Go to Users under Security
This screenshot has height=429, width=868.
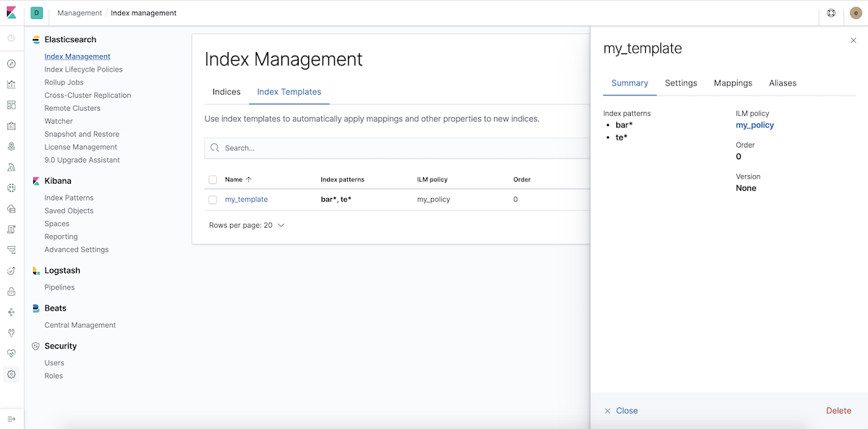[54, 363]
